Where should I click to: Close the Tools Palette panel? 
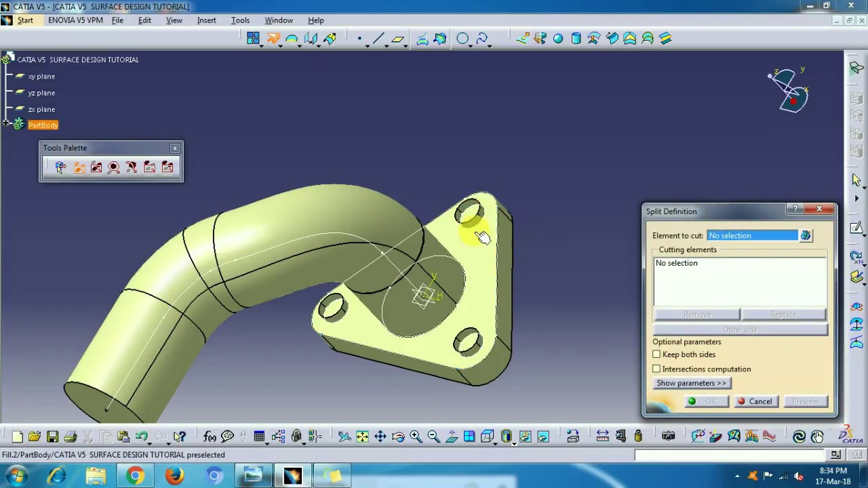click(175, 148)
